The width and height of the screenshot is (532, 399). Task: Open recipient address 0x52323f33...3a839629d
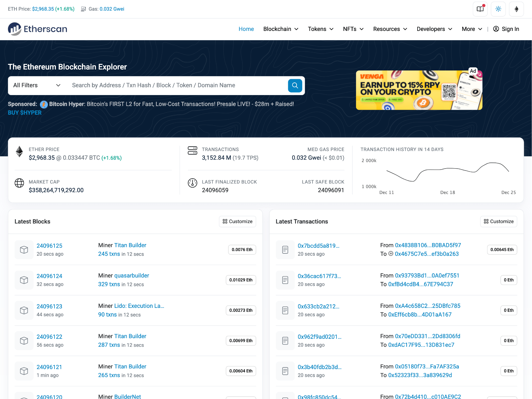(420, 375)
